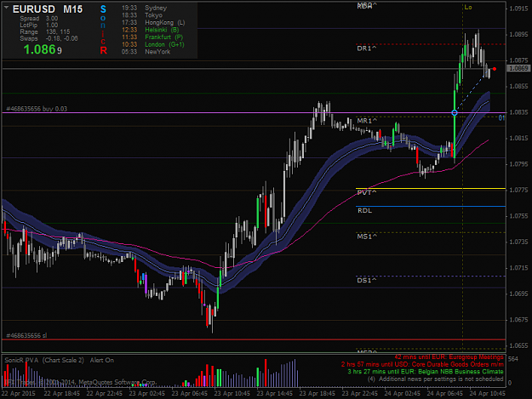Viewport: 532px width, 399px height.
Task: Click the 23 Apr 10:45 time label
Action: (232, 393)
